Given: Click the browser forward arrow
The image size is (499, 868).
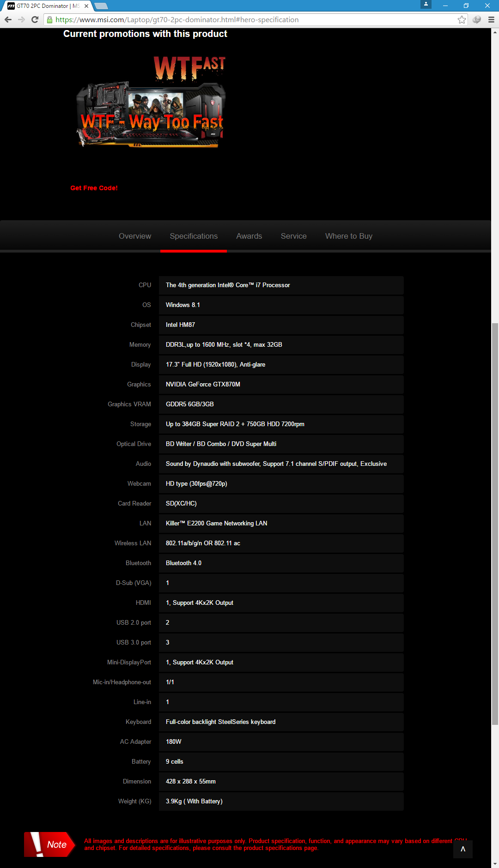Looking at the screenshot, I should (x=21, y=19).
